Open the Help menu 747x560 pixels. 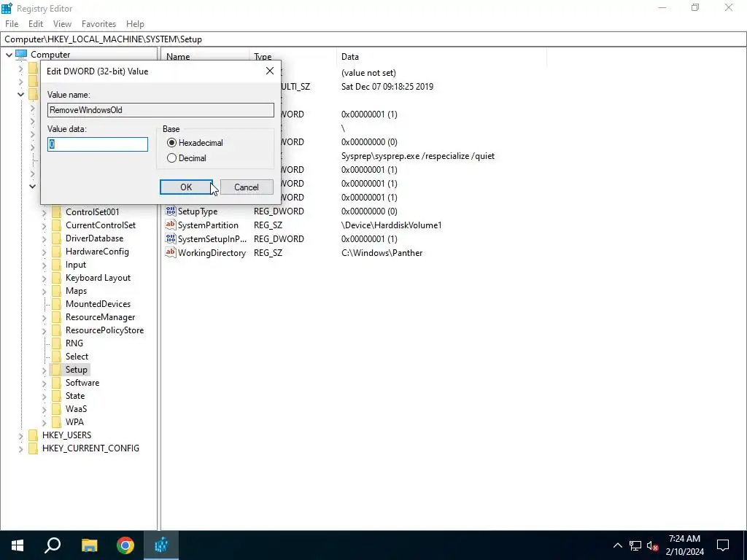click(135, 24)
